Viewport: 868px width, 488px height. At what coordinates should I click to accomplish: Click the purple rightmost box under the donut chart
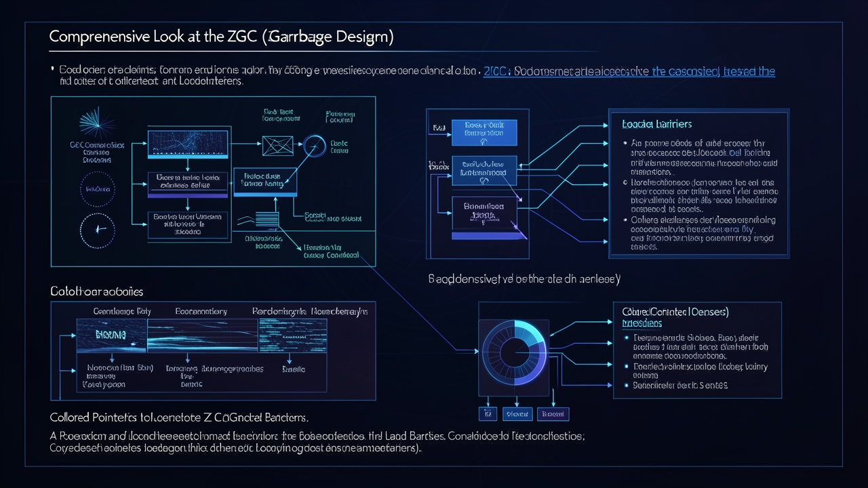[x=553, y=413]
